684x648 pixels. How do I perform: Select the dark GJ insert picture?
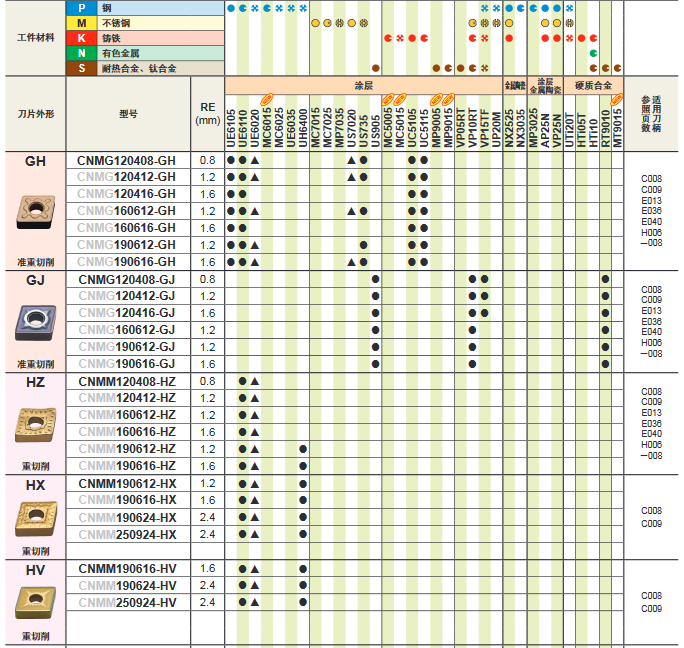coord(35,320)
